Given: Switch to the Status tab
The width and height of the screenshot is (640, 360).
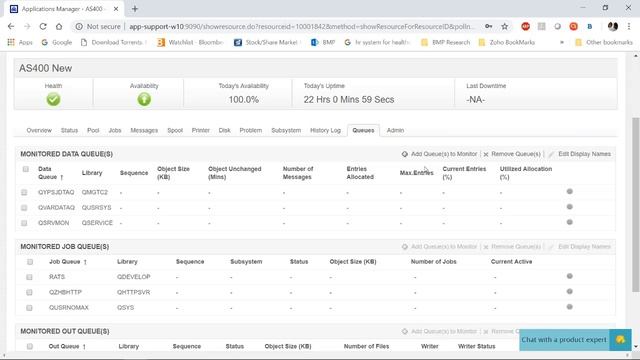Looking at the screenshot, I should (x=69, y=130).
